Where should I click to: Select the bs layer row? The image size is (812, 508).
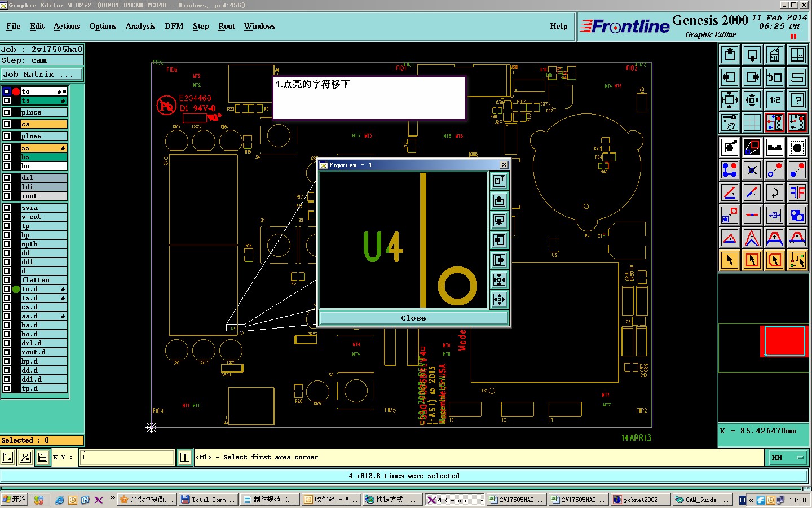point(43,157)
